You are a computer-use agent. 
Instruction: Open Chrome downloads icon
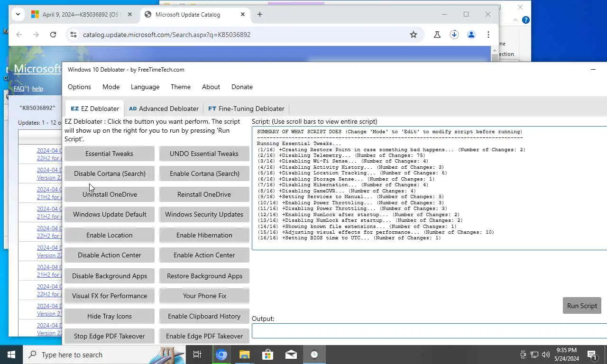point(454,35)
